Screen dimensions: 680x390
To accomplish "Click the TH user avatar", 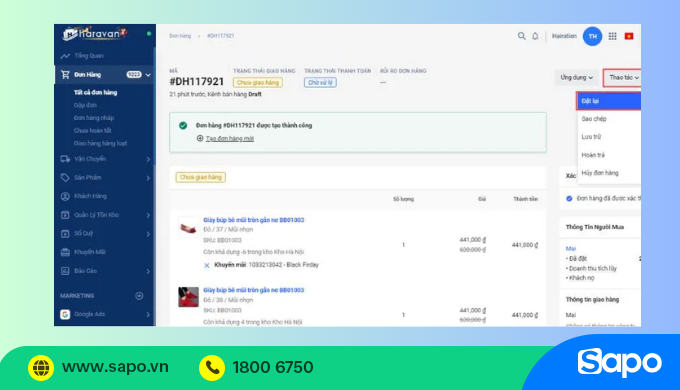I will click(592, 36).
